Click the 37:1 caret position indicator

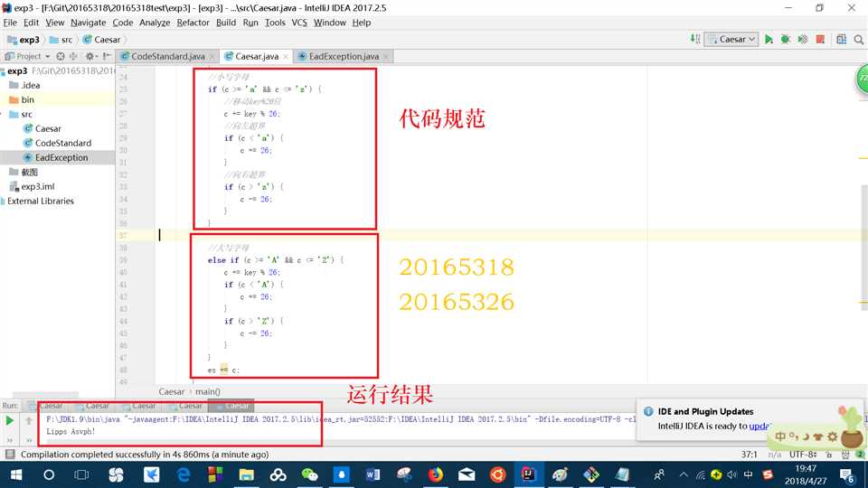coord(749,455)
